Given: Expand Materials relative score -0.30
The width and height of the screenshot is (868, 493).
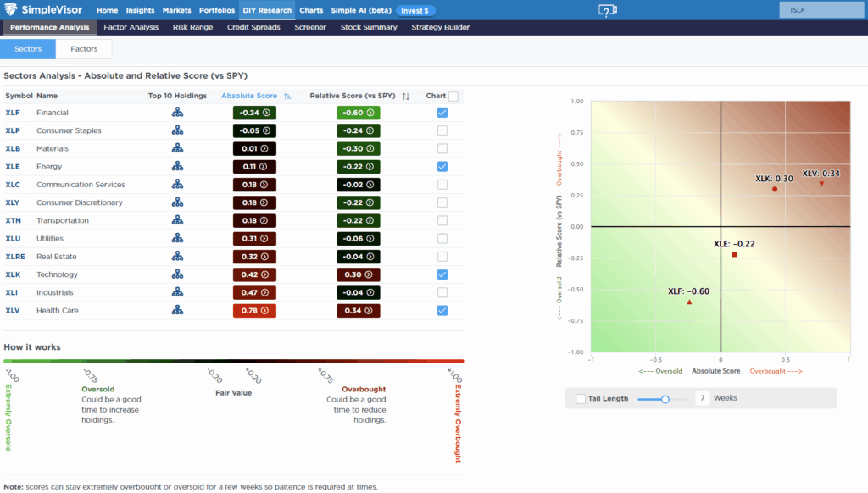Looking at the screenshot, I should [x=359, y=148].
